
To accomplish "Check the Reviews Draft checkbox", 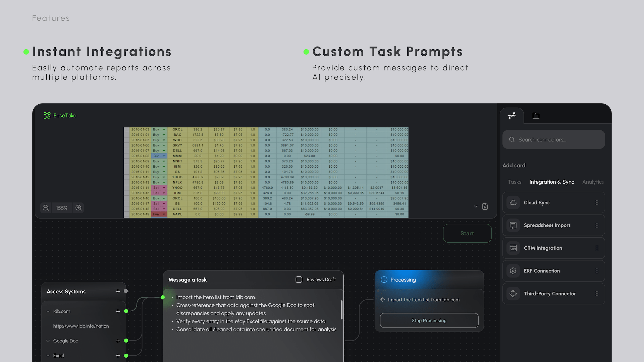I will [x=299, y=280].
